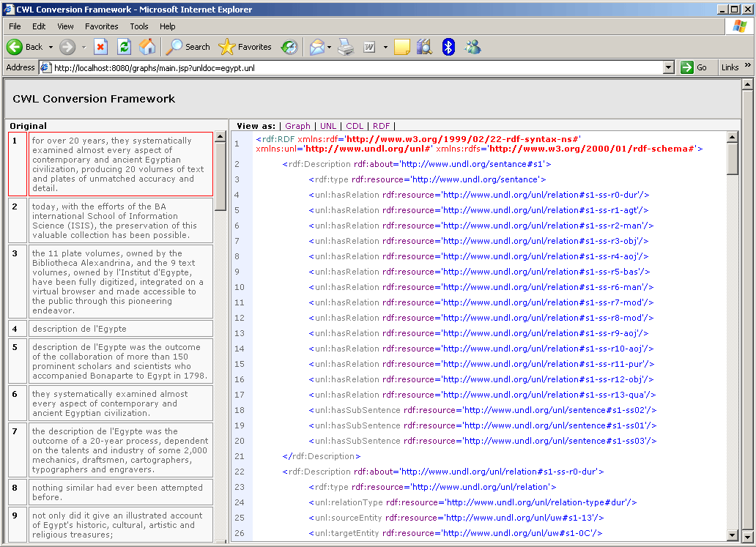Switch view to Graph
This screenshot has width=756, height=547.
(297, 126)
